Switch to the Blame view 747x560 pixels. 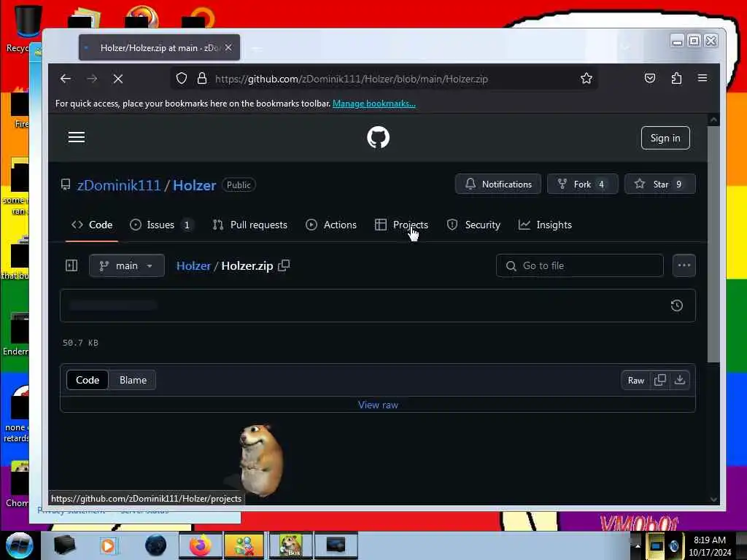pos(133,381)
